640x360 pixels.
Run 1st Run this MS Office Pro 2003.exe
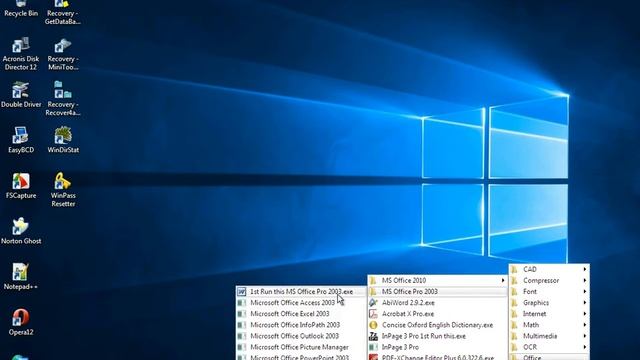[300, 291]
